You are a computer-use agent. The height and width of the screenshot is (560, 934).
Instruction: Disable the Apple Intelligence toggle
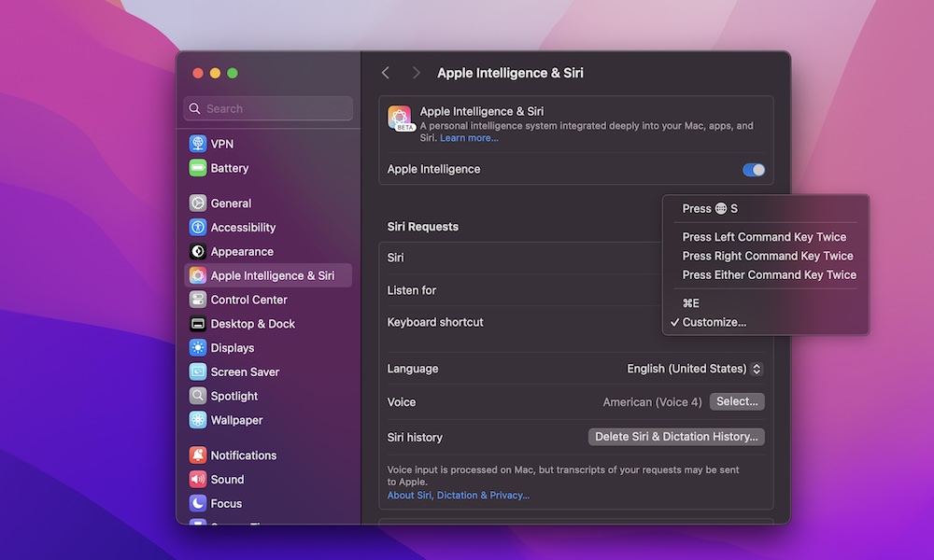tap(753, 169)
